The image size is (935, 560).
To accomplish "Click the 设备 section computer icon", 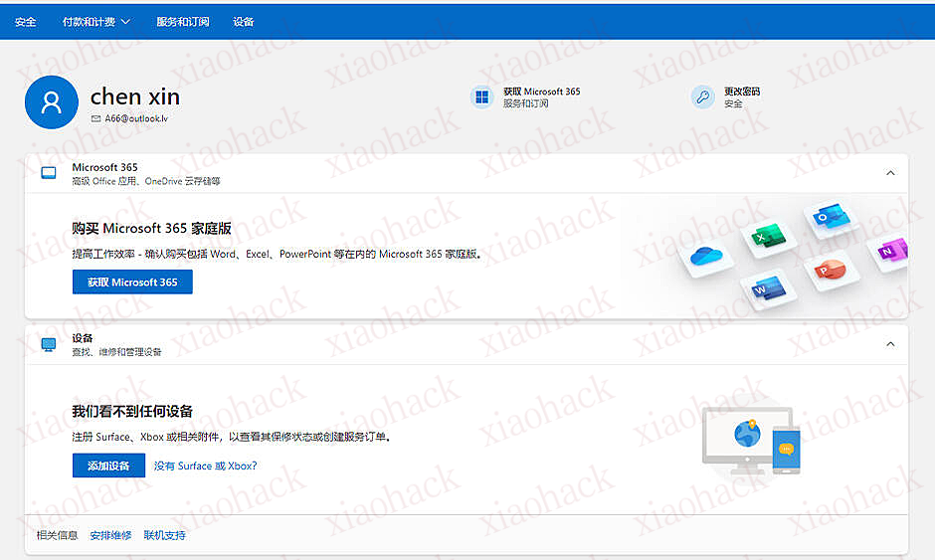I will [49, 344].
